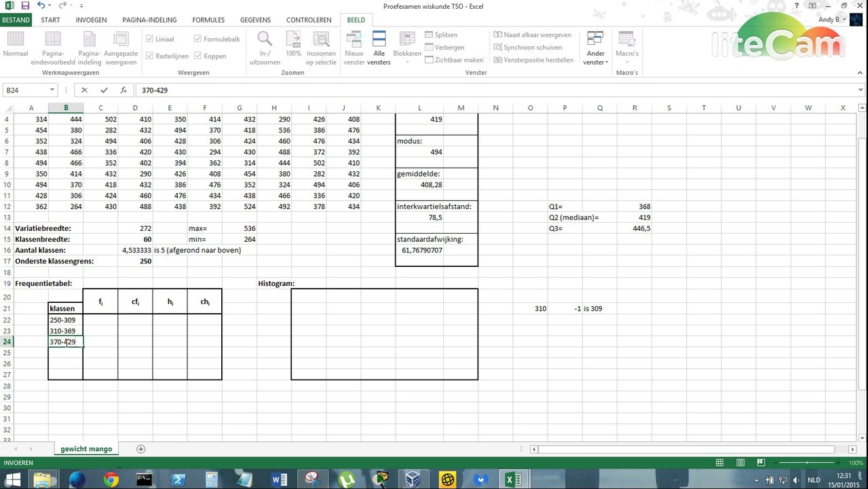Open the In-/uitzoomen zoom dialog

[265, 48]
